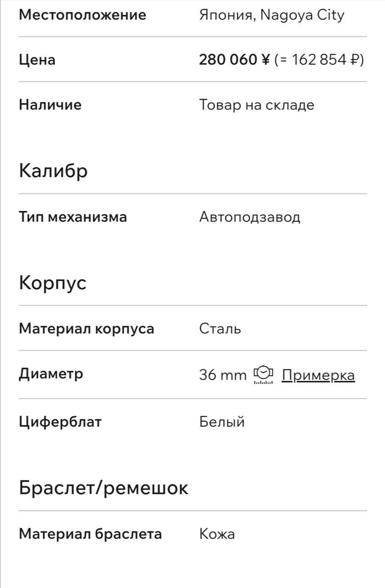385x588 pixels.
Task: Click the Цена label
Action: tap(37, 60)
